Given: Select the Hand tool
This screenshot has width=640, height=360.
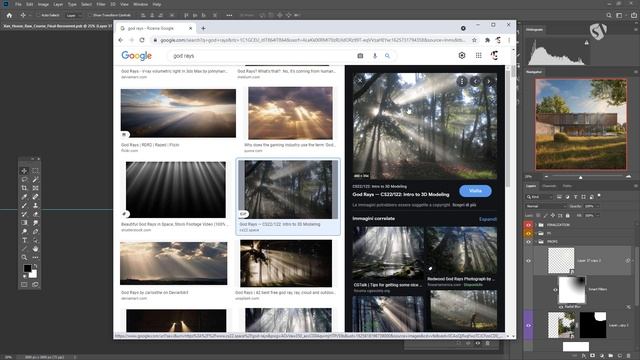Looking at the screenshot, I should click(35, 249).
